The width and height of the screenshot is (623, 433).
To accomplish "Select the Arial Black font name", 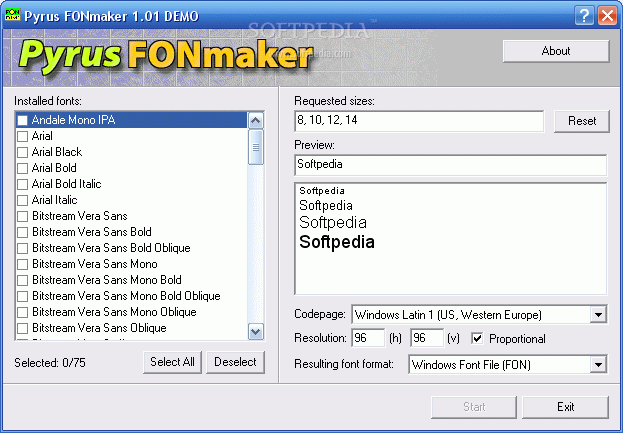I will [x=57, y=152].
